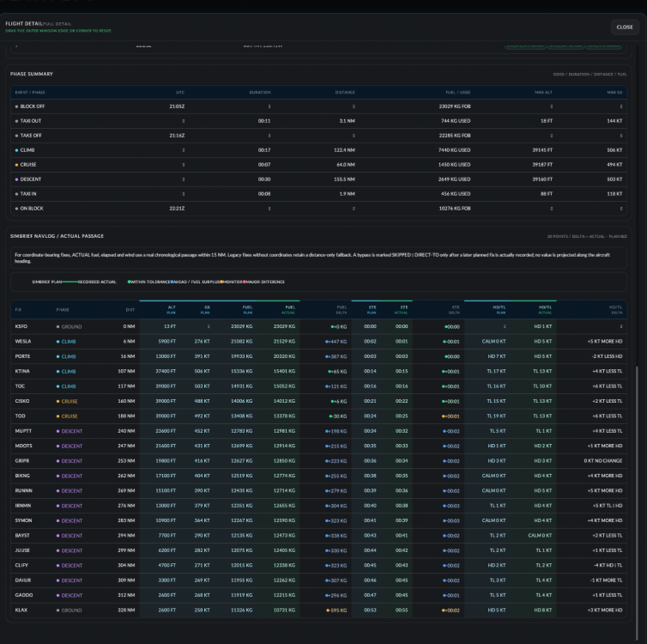Select the BLOCK OFF summary row
Image resolution: width=647 pixels, height=644 pixels.
point(318,106)
